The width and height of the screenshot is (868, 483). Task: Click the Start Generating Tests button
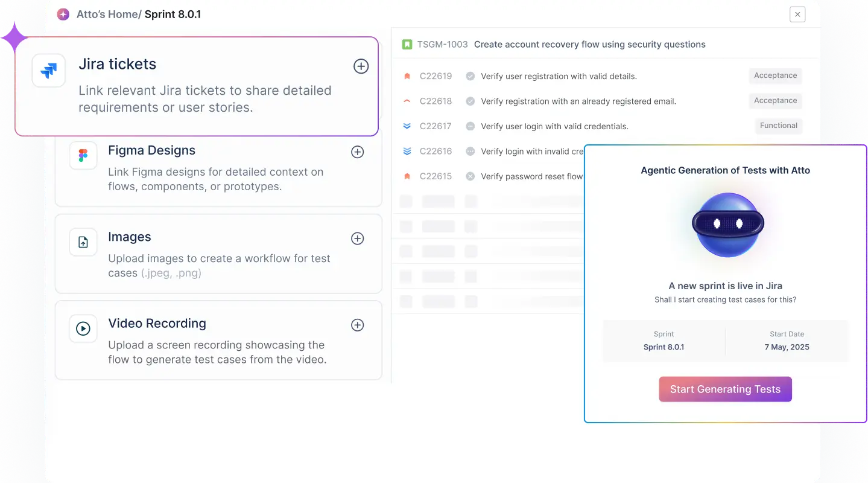point(725,389)
